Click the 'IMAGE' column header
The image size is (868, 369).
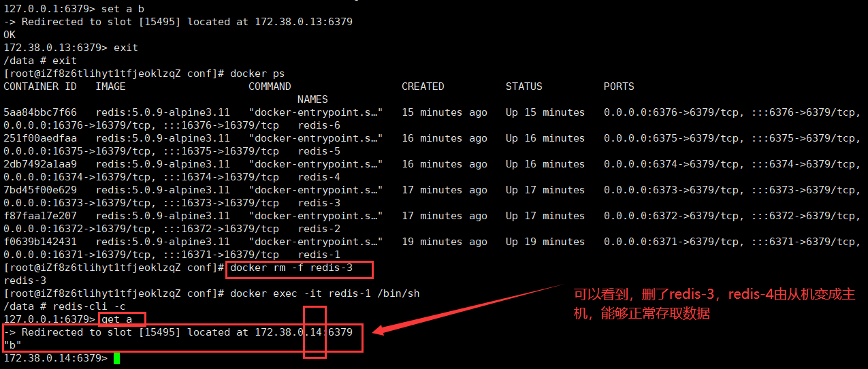point(111,86)
